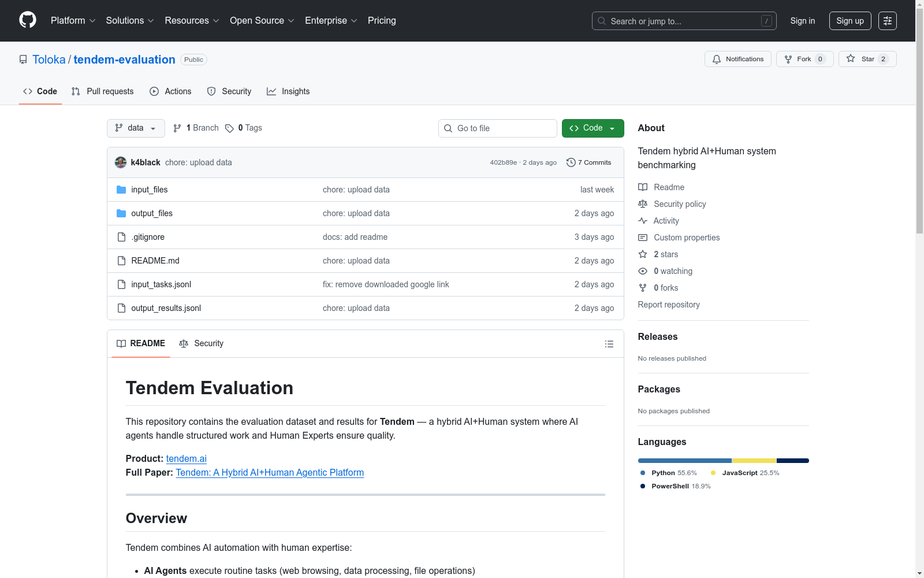The height and width of the screenshot is (578, 924).
Task: Click the JavaScript segment of languages bar
Action: pyautogui.click(x=754, y=461)
